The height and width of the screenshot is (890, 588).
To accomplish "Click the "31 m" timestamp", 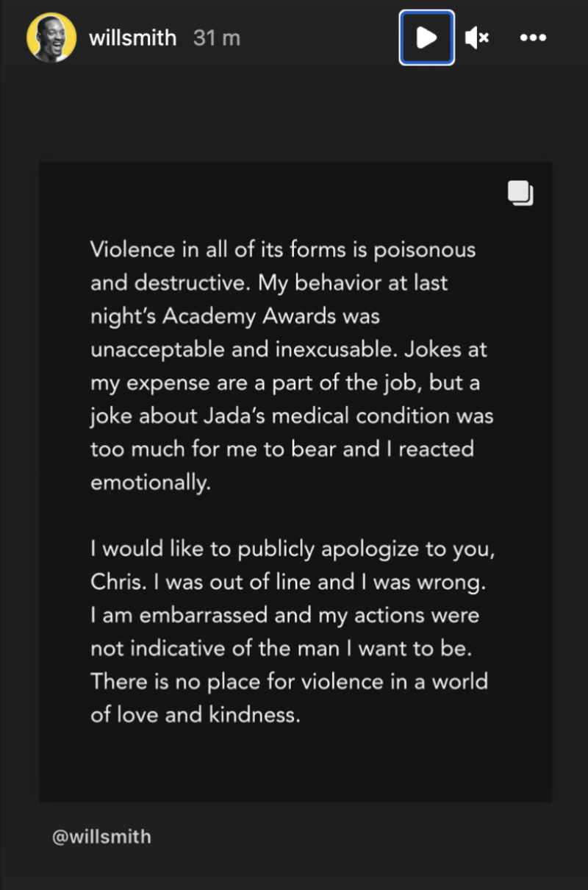I will (217, 38).
